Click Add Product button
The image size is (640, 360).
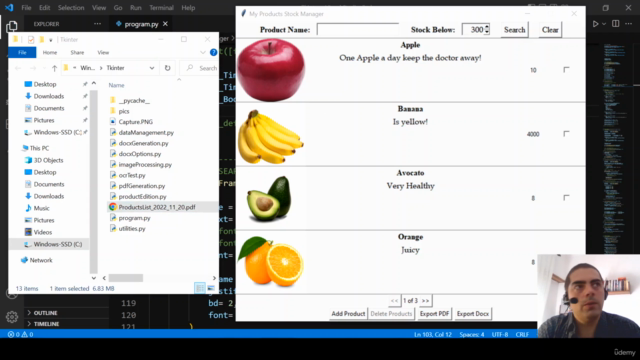point(348,313)
